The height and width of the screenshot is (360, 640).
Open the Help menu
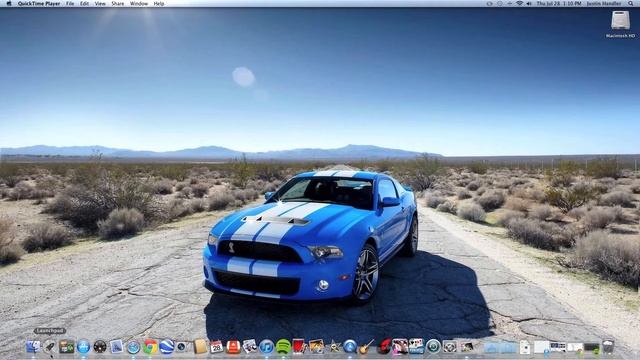(159, 3)
